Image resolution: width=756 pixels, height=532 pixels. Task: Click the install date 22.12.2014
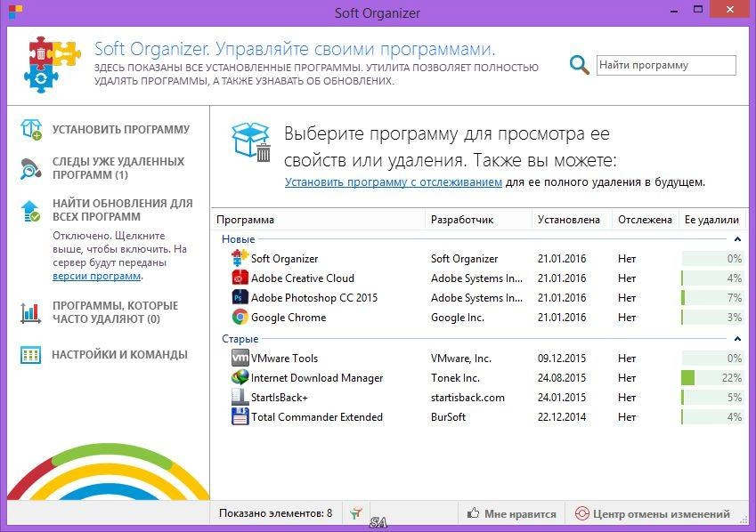[562, 417]
